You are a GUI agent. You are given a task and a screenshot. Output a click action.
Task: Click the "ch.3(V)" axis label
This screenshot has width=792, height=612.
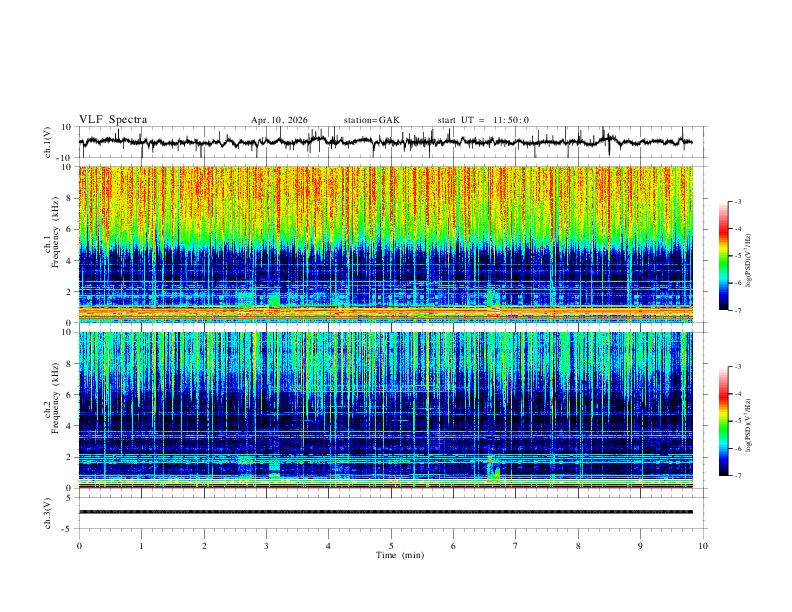coord(48,513)
